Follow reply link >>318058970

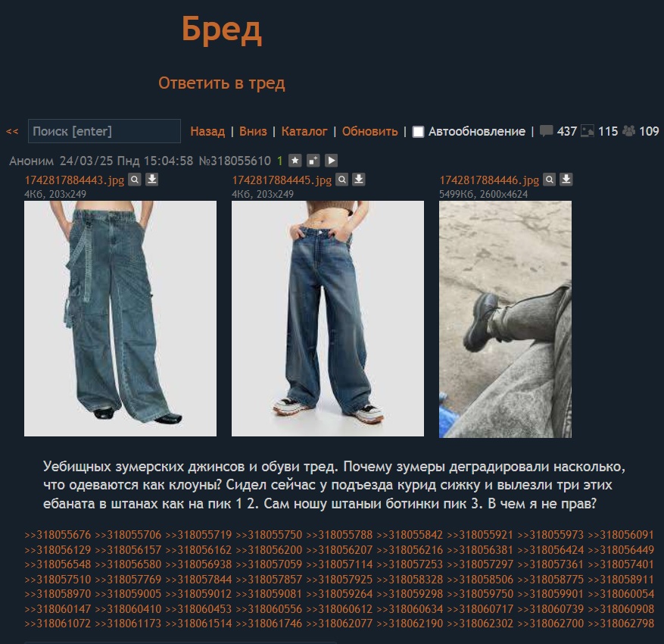tap(58, 595)
